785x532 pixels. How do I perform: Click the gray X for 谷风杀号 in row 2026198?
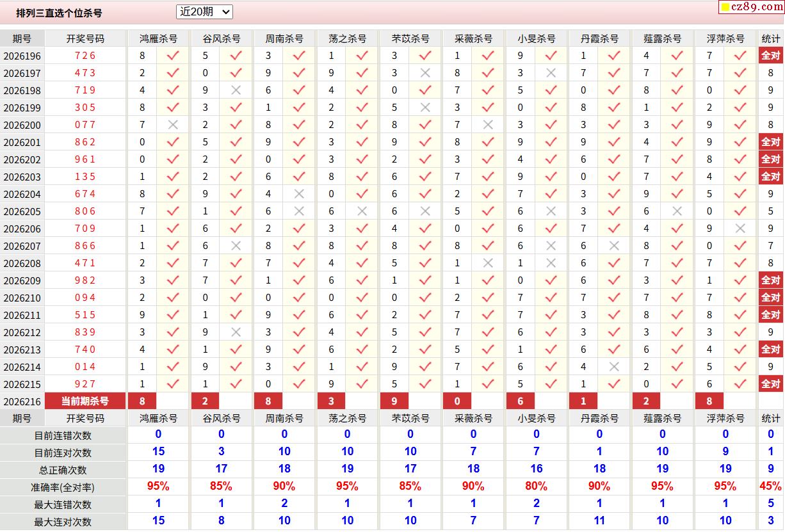[236, 90]
